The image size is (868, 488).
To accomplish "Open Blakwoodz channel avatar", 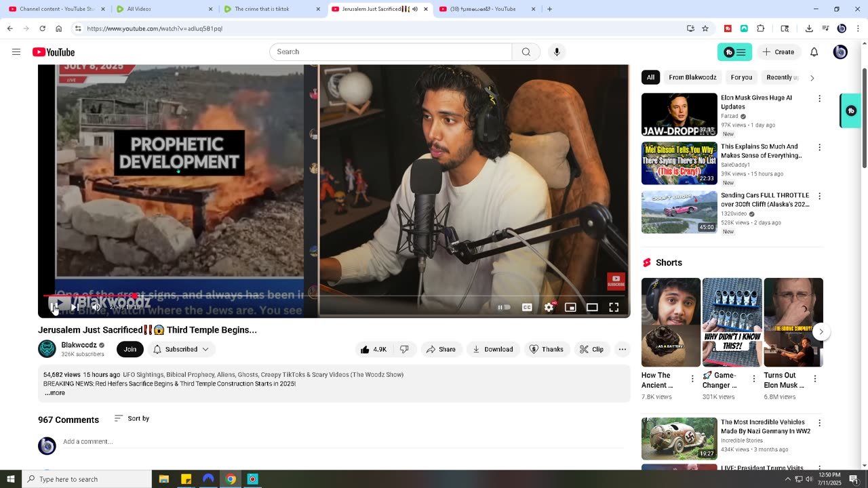I will click(47, 349).
